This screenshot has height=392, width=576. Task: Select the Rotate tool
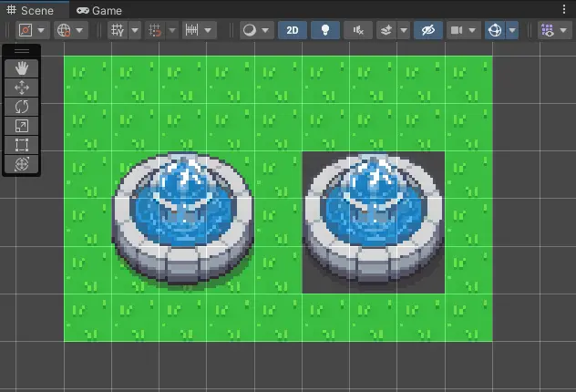click(x=22, y=107)
